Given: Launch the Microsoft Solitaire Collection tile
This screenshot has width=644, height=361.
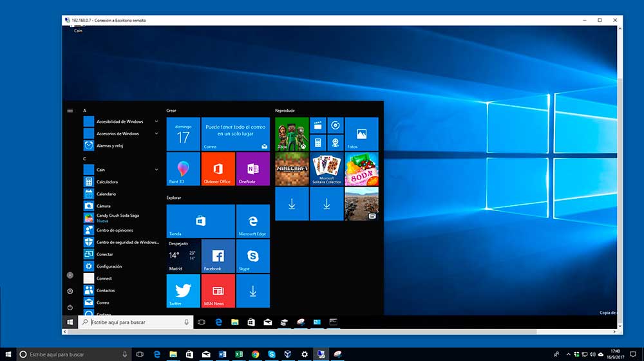Looking at the screenshot, I should pos(327,169).
